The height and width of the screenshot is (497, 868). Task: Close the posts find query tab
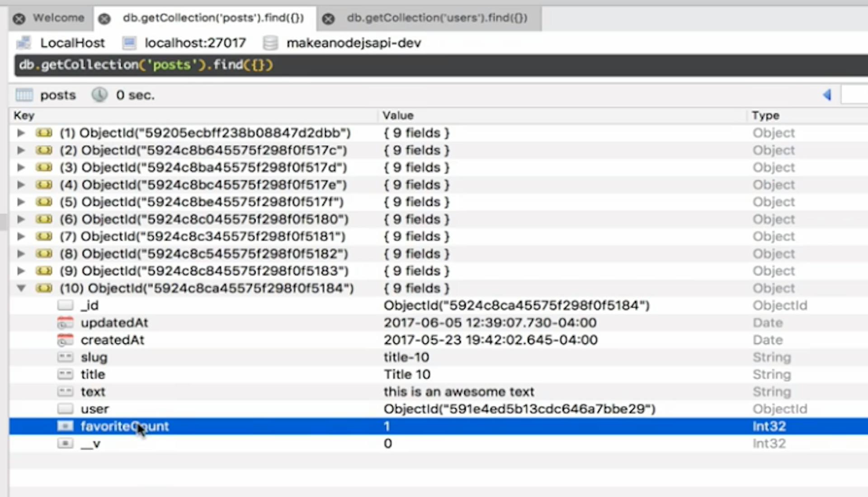point(104,19)
